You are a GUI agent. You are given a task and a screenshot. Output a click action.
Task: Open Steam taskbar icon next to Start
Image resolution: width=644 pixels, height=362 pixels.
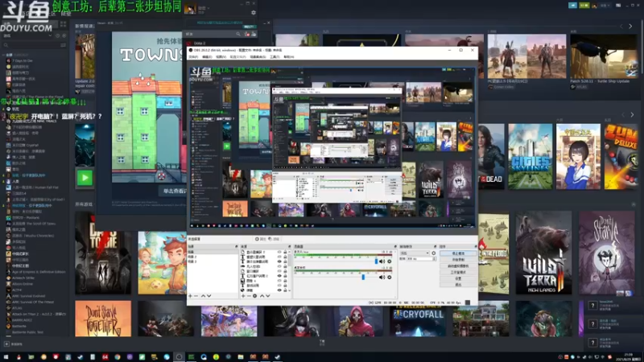tap(80, 357)
